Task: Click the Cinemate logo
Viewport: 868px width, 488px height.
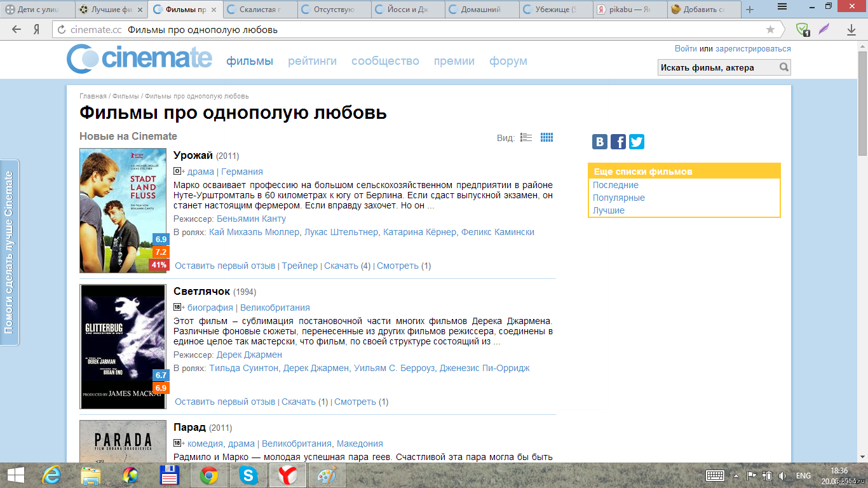Action: click(x=139, y=59)
